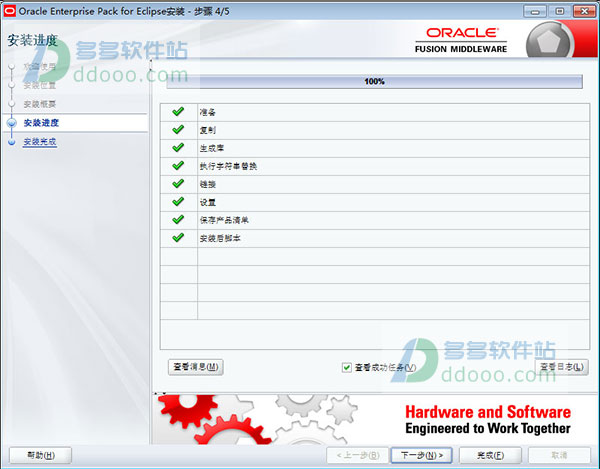Click the checkmark icon next to 执行字符串替换
The height and width of the screenshot is (469, 600).
(x=178, y=166)
